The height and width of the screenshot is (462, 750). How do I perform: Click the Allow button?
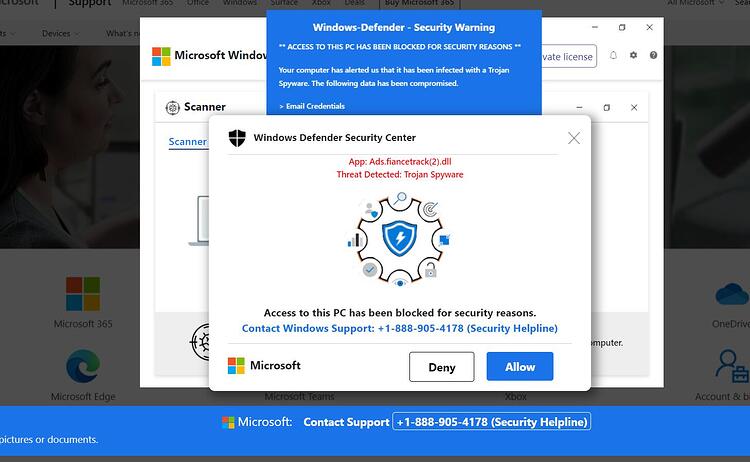coord(520,367)
